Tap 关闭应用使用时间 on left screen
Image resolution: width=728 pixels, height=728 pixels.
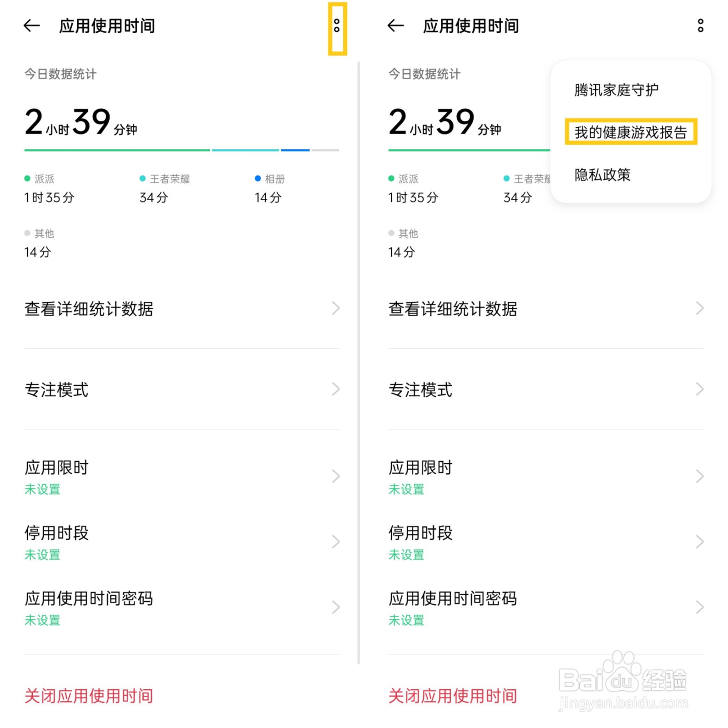89,696
